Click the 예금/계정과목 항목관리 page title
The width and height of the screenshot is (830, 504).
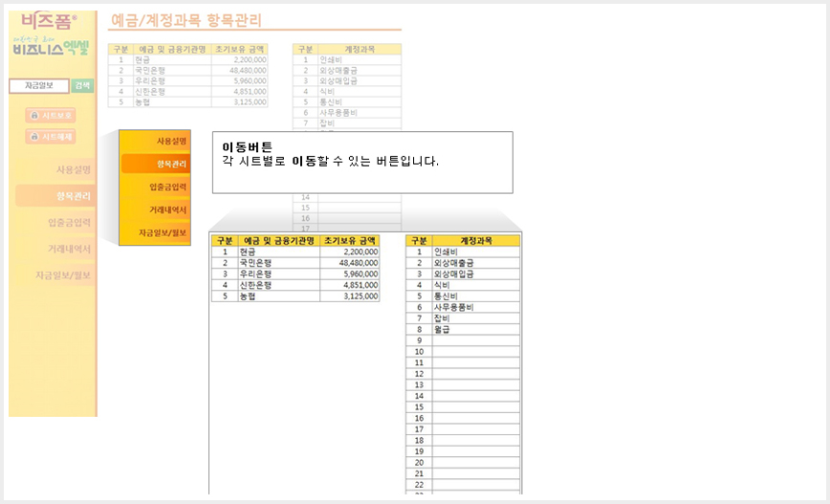click(186, 21)
